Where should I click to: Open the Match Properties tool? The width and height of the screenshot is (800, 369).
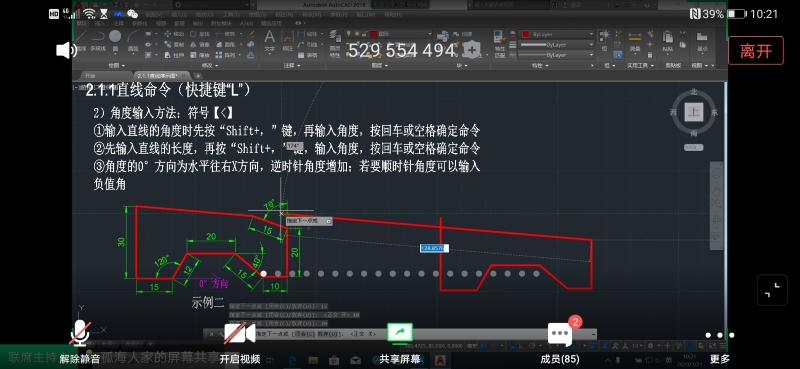[500, 43]
